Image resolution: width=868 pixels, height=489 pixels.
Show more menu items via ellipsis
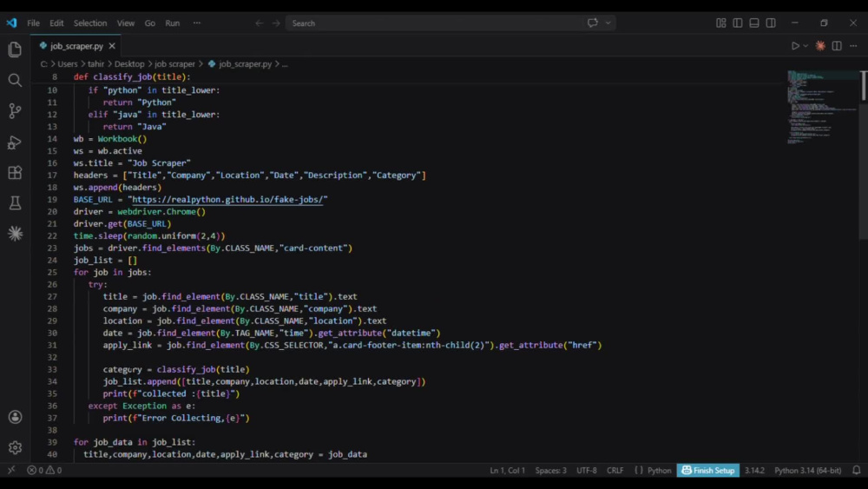point(196,23)
